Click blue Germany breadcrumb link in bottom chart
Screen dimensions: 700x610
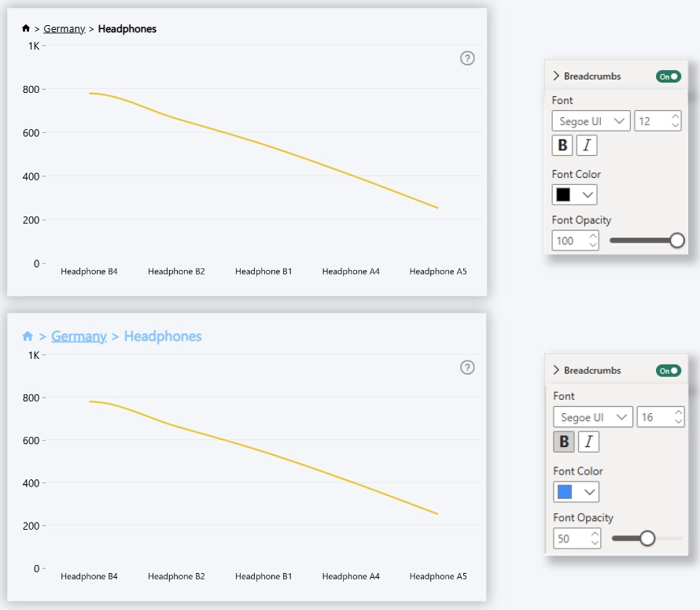79,336
